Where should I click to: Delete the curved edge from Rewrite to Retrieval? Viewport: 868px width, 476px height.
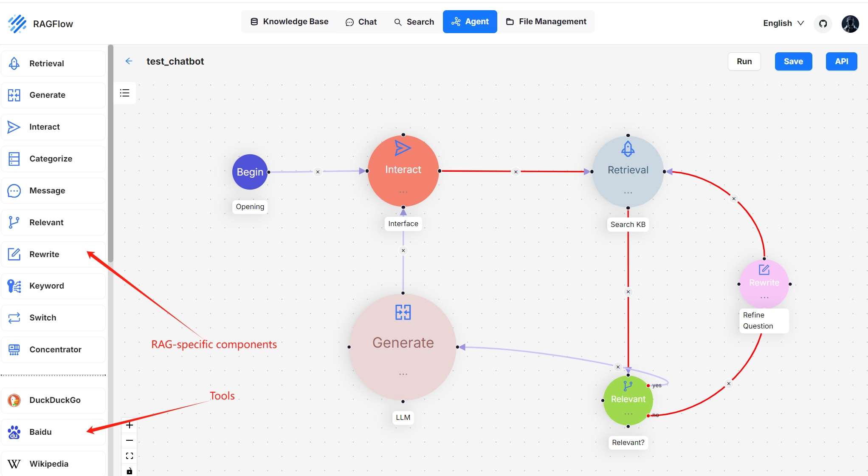point(734,199)
